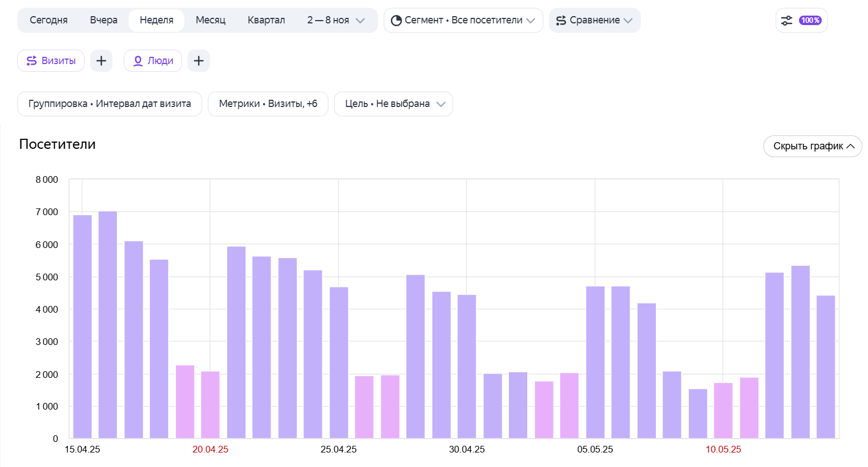
Task: Open the sliders settings icon with 100% badge
Action: [801, 21]
